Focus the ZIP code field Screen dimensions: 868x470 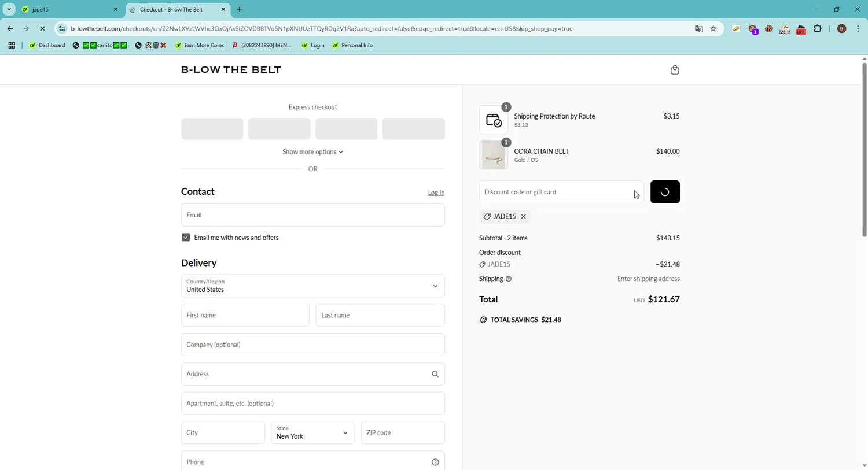[x=403, y=433]
